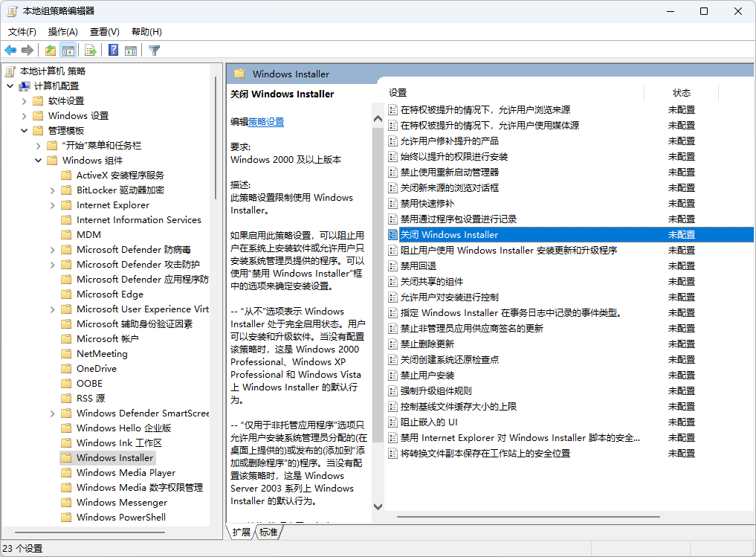Collapse the Windows 组件 tree node

point(39,161)
